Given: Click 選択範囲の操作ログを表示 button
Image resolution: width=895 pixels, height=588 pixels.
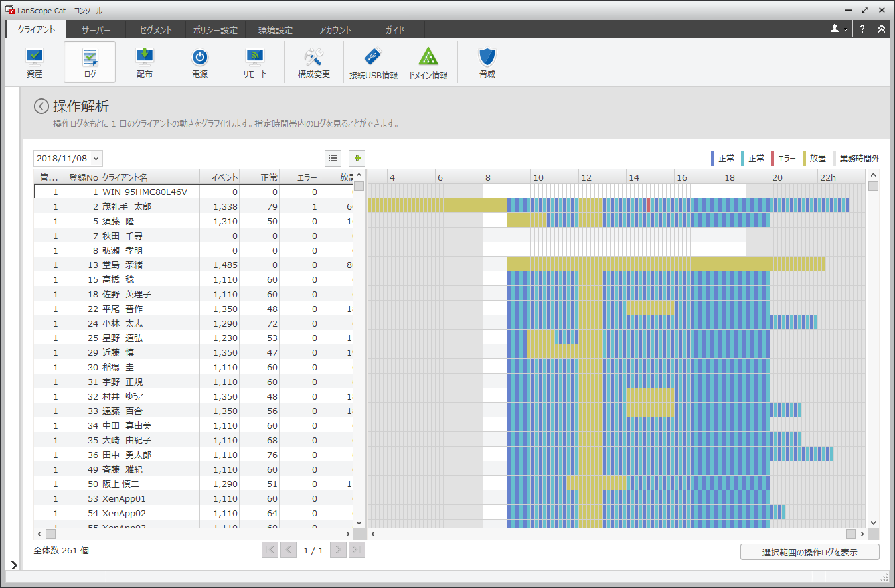Looking at the screenshot, I should 810,552.
